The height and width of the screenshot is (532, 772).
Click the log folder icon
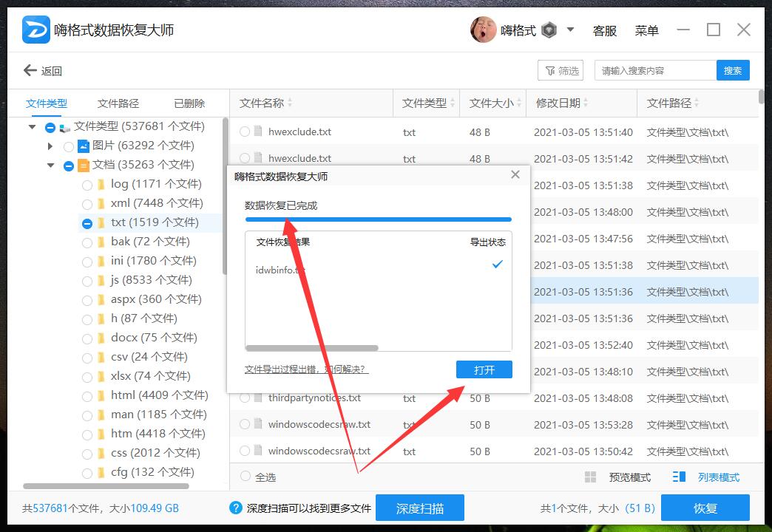[x=101, y=185]
